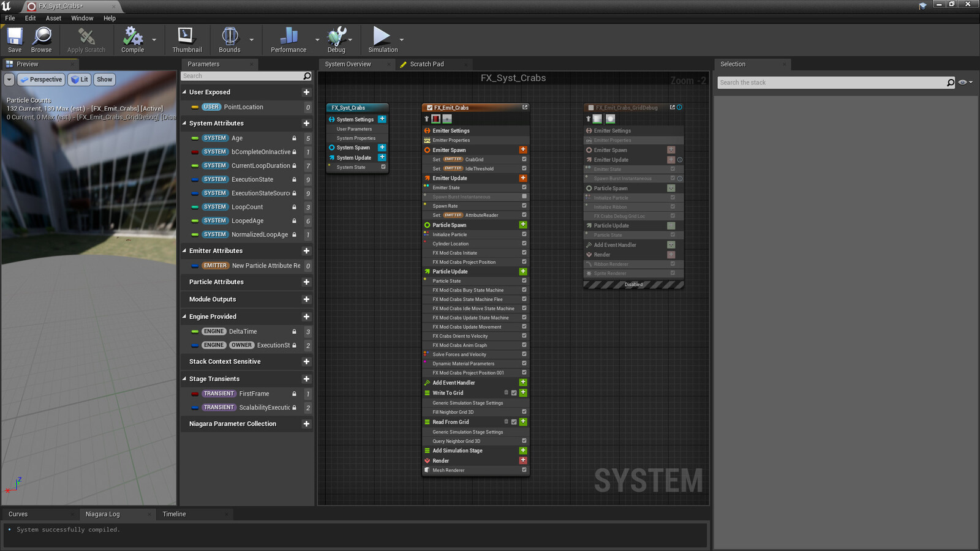Collapse the System Attributes section

coord(184,123)
